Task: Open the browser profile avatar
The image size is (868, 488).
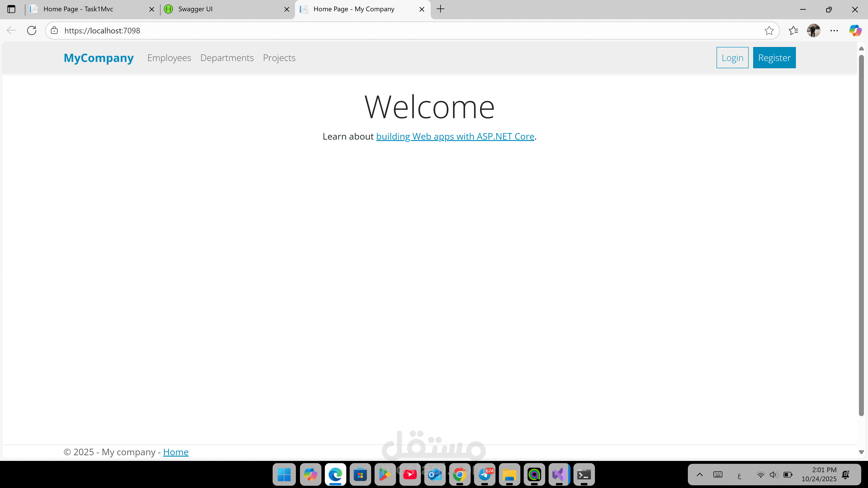Action: point(814,31)
